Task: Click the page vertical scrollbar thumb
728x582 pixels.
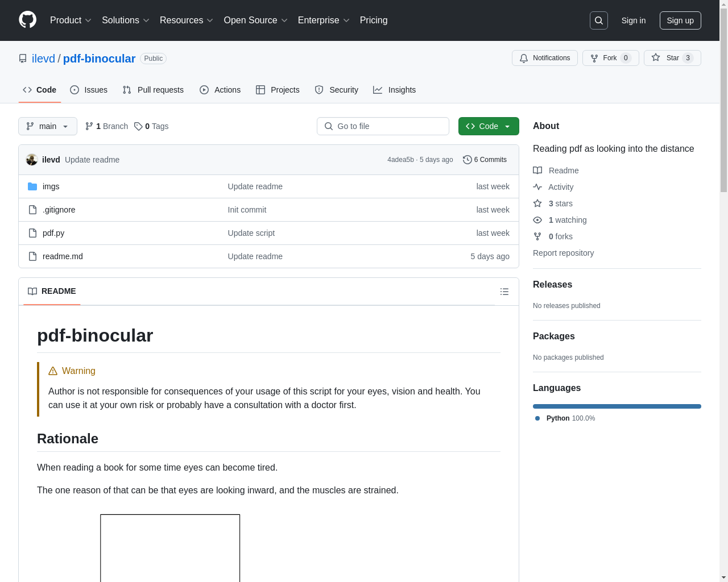Action: click(723, 101)
